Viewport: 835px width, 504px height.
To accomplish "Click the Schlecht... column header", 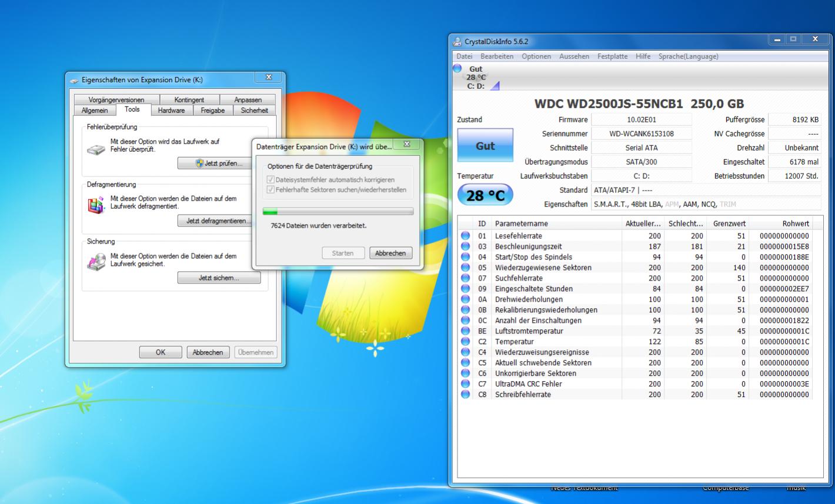I will (686, 223).
